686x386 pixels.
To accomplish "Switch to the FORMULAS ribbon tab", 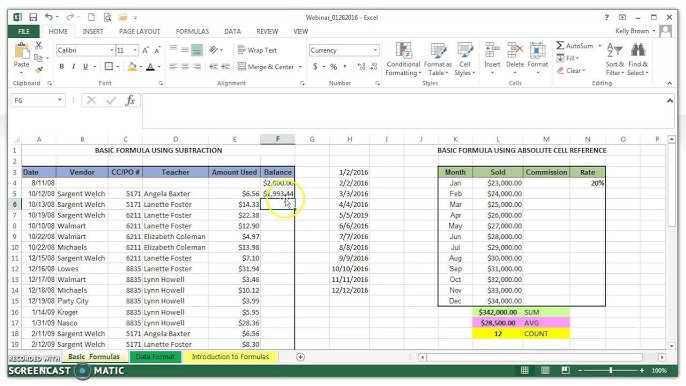I will (x=192, y=32).
